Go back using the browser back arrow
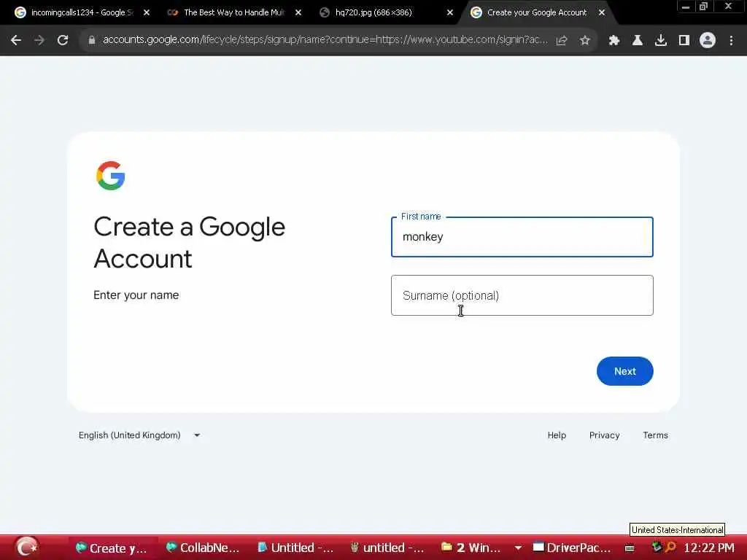 tap(16, 41)
